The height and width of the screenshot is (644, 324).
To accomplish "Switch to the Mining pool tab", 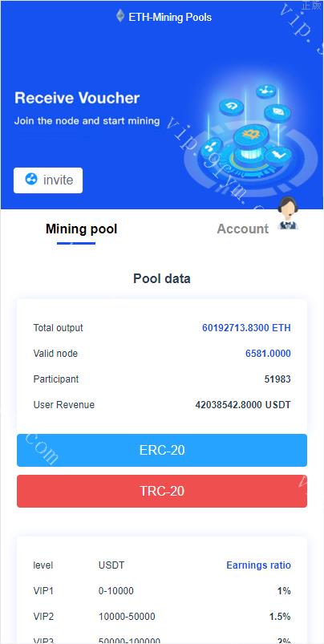I will pos(81,229).
